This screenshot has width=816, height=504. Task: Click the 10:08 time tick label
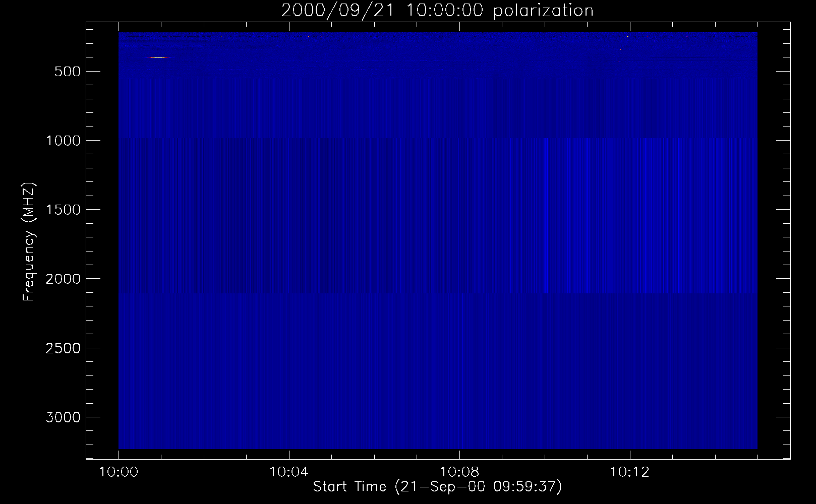pyautogui.click(x=459, y=472)
